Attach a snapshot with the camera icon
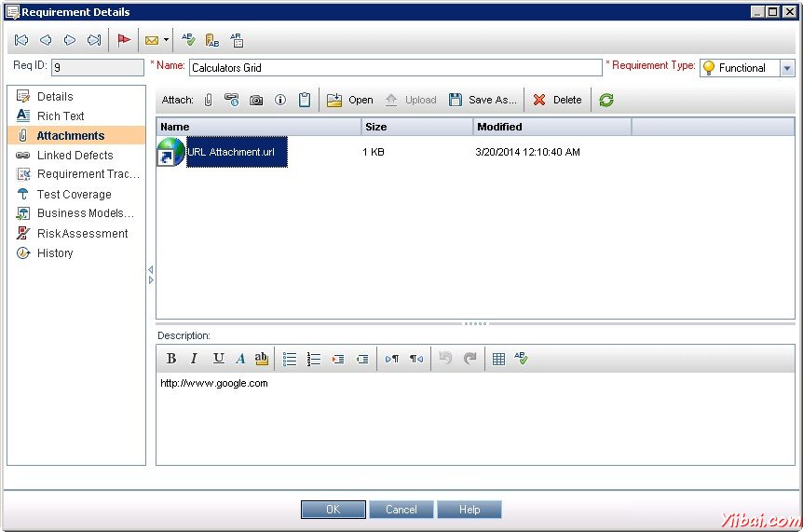 256,100
